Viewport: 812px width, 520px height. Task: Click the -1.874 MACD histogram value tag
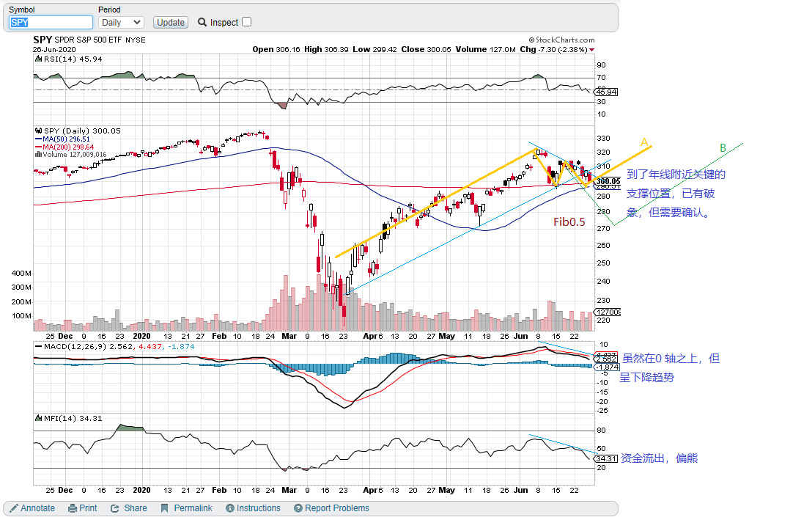(606, 367)
